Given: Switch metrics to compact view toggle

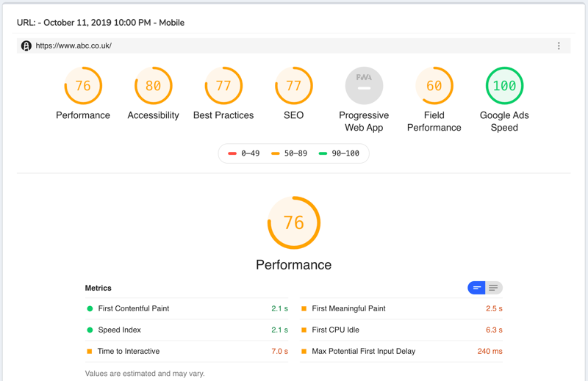Looking at the screenshot, I should tap(476, 288).
